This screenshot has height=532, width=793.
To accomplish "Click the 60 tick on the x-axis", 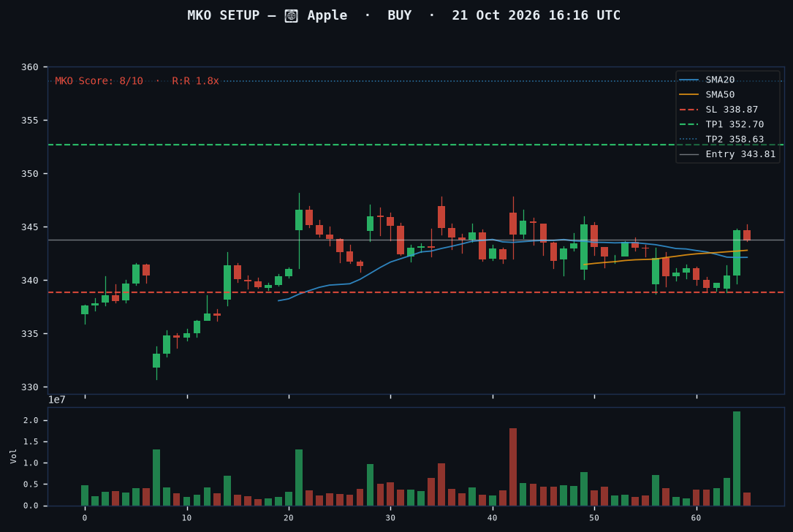I will pyautogui.click(x=697, y=518).
